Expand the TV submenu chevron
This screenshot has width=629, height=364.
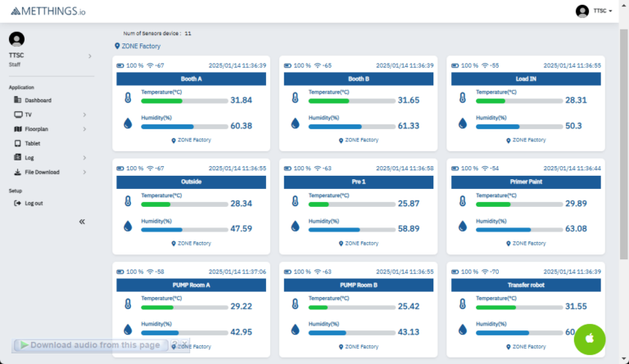[84, 115]
